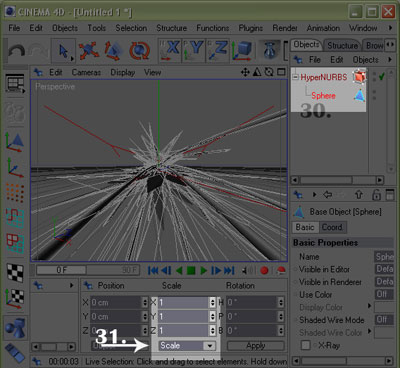Switch to the Objects manager tab
The image size is (400, 368).
pyautogui.click(x=306, y=45)
